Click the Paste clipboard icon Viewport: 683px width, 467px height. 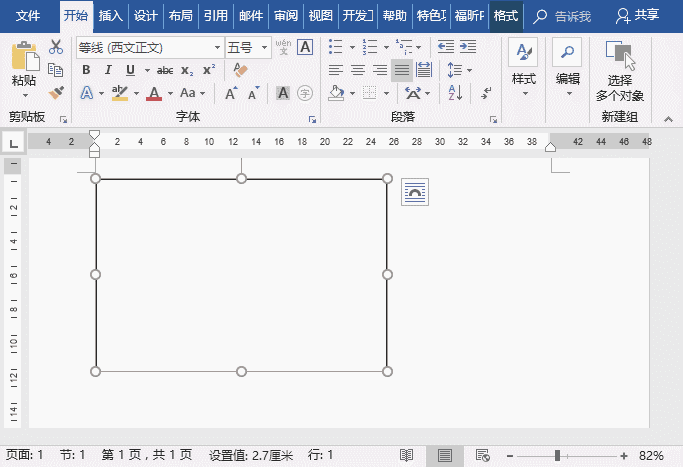click(24, 56)
